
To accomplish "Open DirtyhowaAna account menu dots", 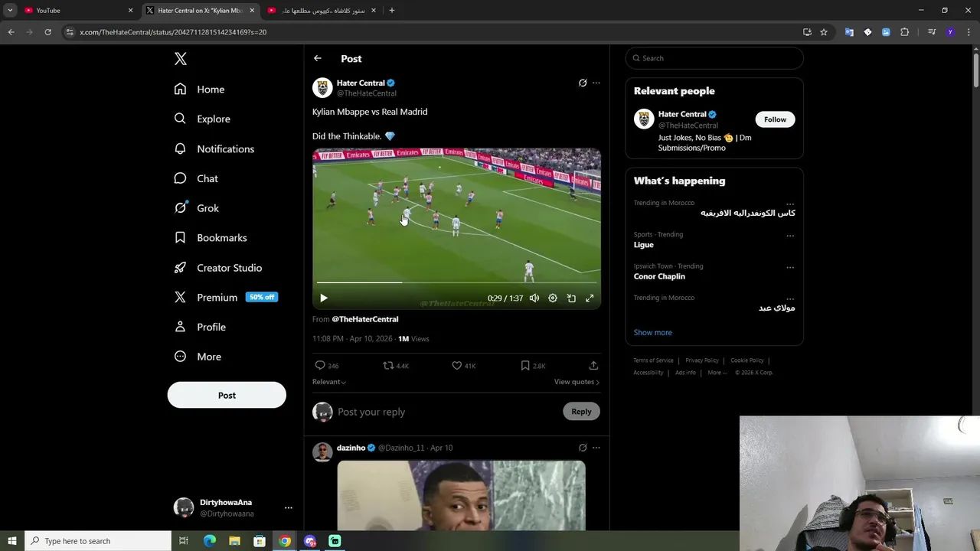I will (x=288, y=507).
